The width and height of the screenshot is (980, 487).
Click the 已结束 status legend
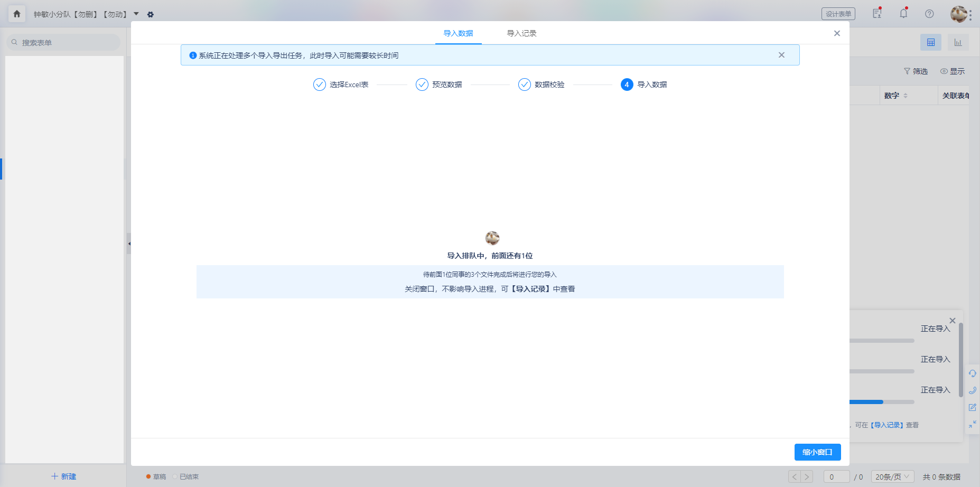coord(186,477)
